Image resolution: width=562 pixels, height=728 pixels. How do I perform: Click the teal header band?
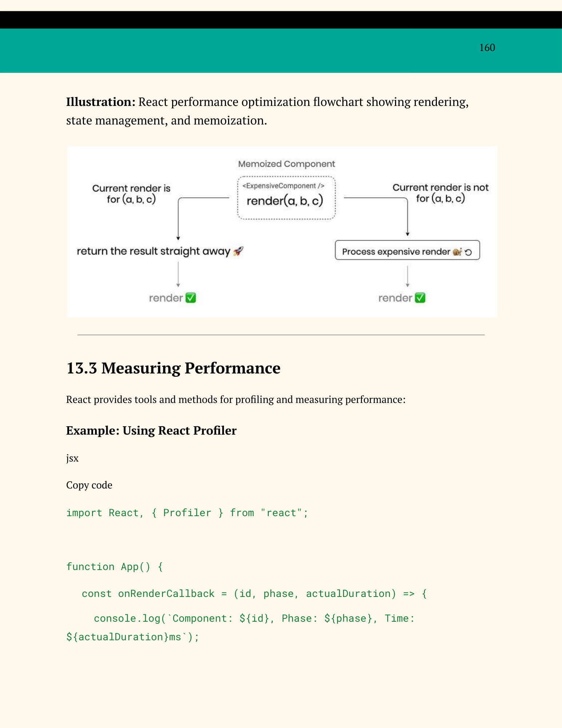255,51
